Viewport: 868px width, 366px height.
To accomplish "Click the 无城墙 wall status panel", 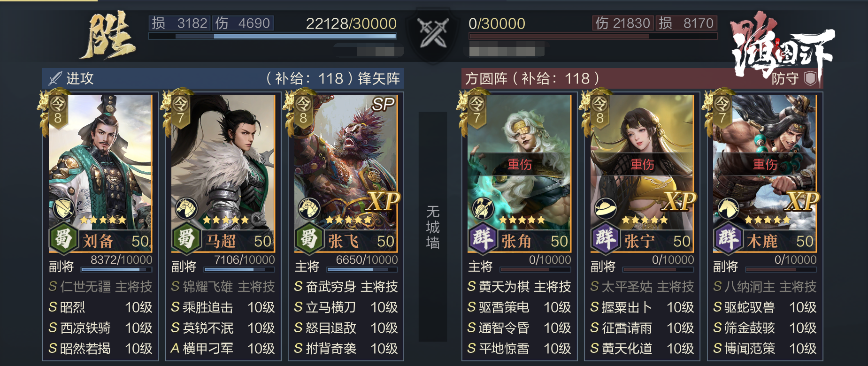I will pyautogui.click(x=433, y=227).
